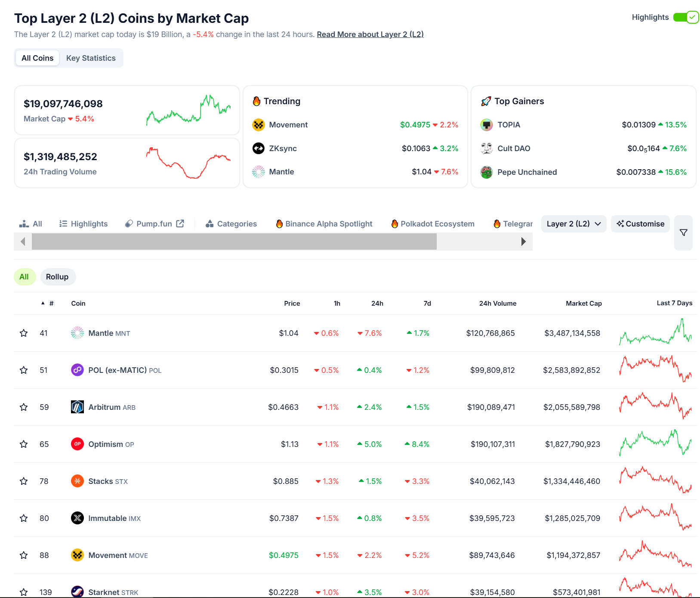Open the Layer 2 (L2) category dropdown
This screenshot has height=598, width=700.
click(x=574, y=224)
